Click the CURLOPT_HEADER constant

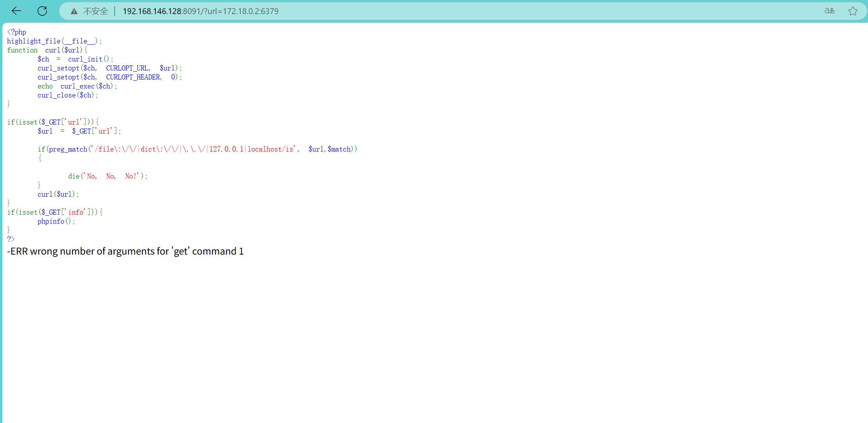[133, 77]
